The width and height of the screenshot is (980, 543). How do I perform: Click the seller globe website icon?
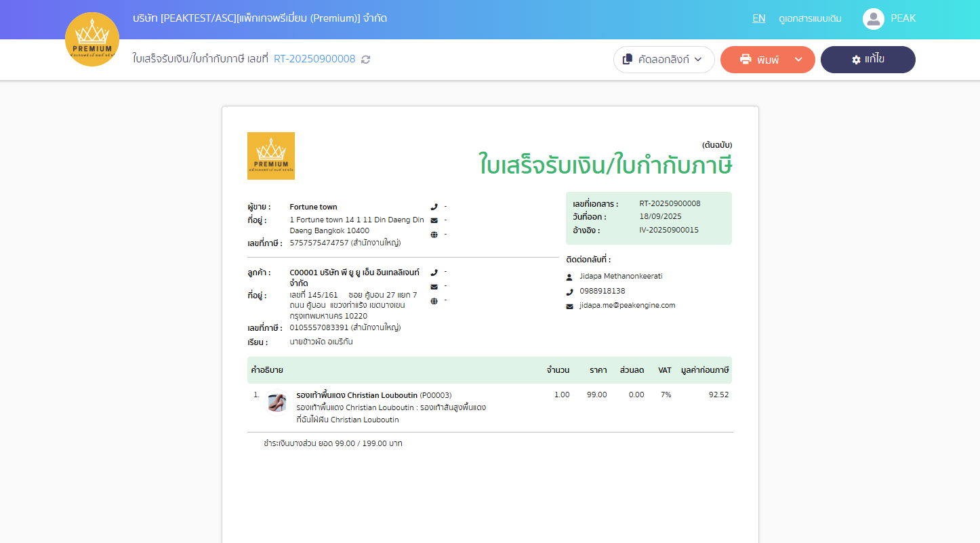pyautogui.click(x=434, y=235)
